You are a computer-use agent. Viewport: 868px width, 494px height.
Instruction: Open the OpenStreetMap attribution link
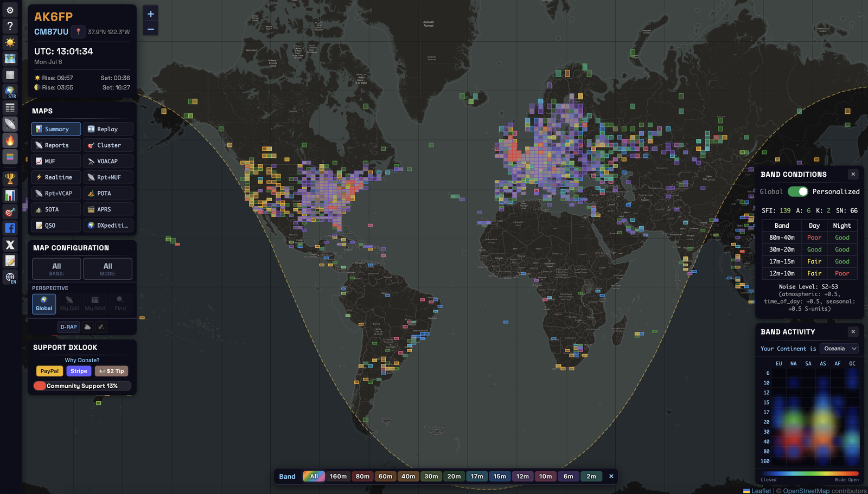(x=806, y=491)
